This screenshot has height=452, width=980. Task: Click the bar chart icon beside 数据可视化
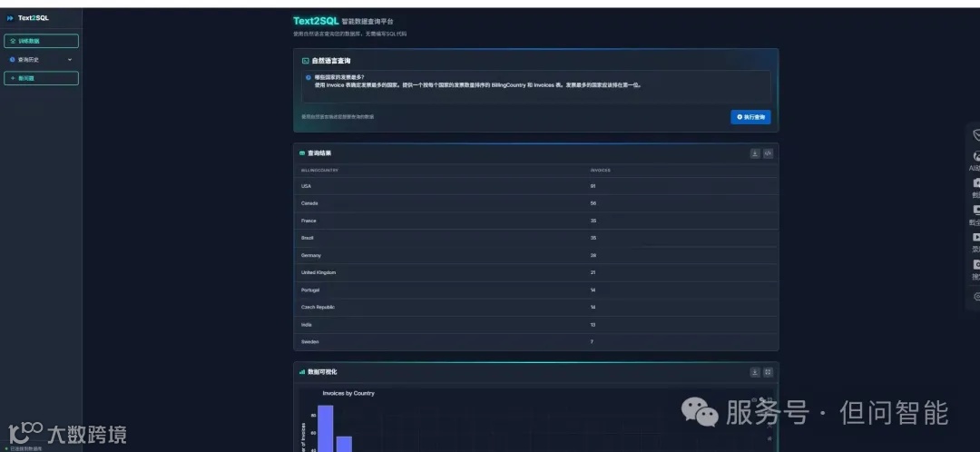[302, 372]
